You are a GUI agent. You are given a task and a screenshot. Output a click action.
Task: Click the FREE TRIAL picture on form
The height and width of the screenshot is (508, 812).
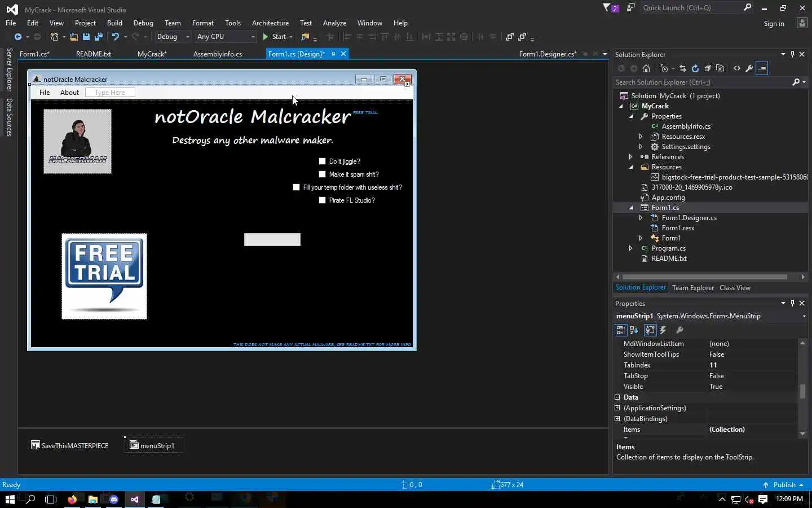pyautogui.click(x=104, y=276)
